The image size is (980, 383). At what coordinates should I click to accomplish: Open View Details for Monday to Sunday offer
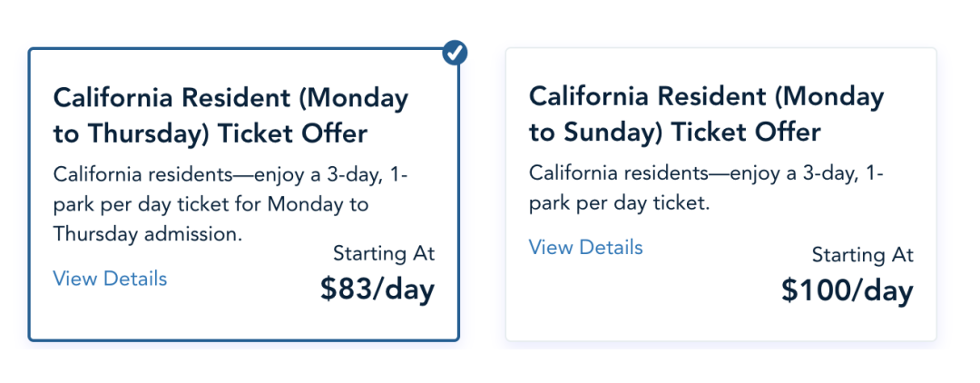tap(585, 248)
